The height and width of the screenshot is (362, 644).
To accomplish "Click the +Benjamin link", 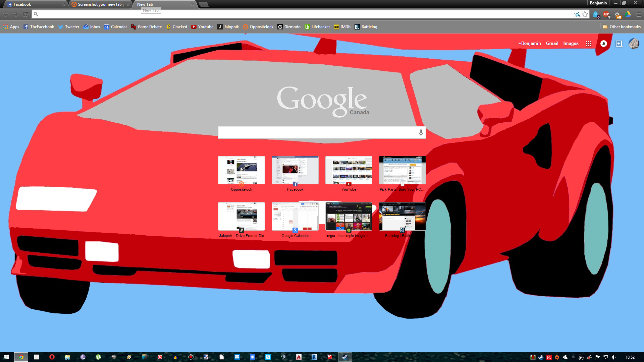I will pyautogui.click(x=530, y=44).
